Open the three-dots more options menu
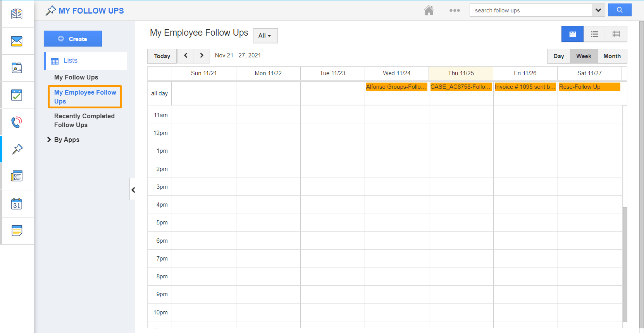 point(455,10)
